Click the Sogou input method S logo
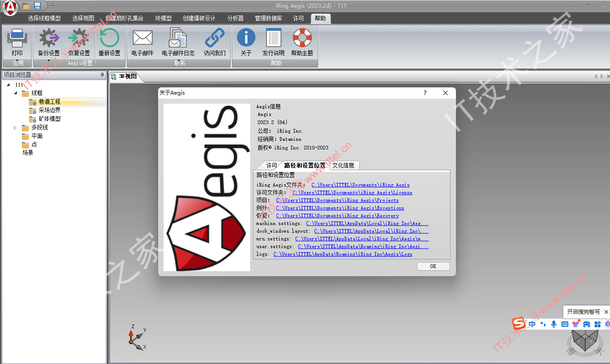 [x=519, y=324]
